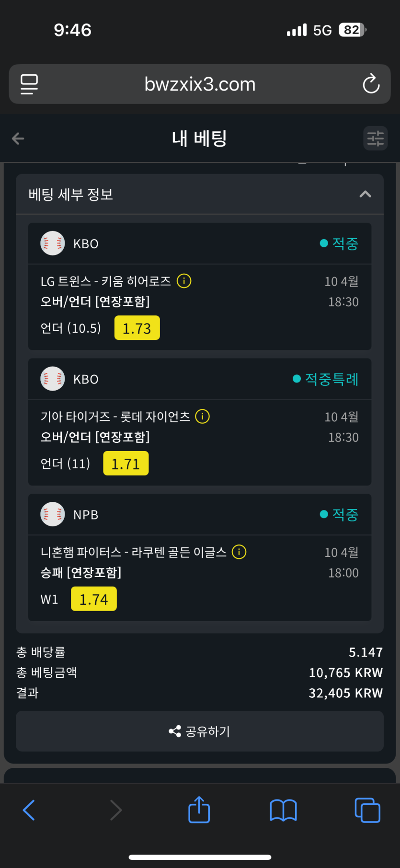This screenshot has height=868, width=400.
Task: Tap info icon for 기아 타이거즈 match
Action: [203, 417]
